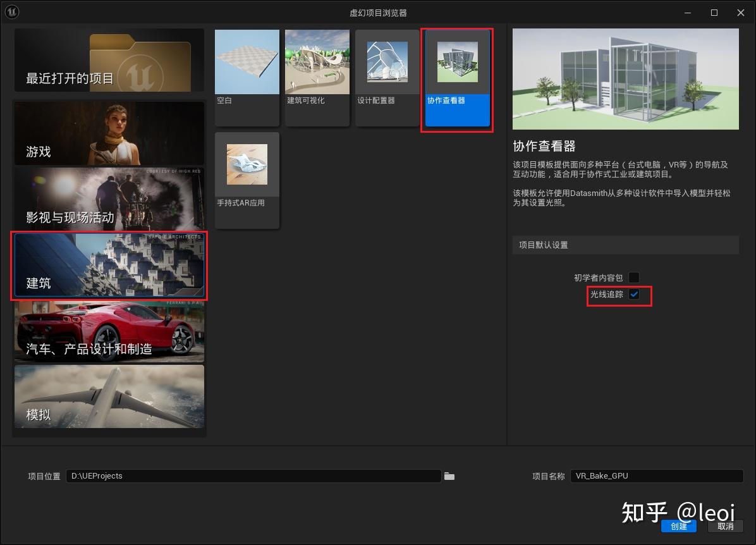This screenshot has height=545, width=756.
Task: Click the 创建 button to create project
Action: point(679,526)
